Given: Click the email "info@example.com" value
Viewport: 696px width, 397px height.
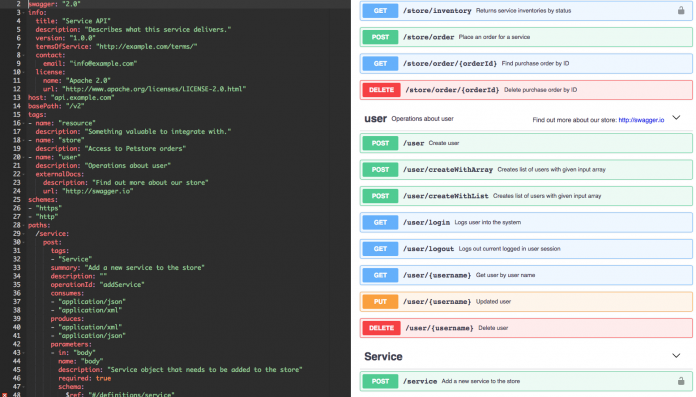Looking at the screenshot, I should point(103,64).
